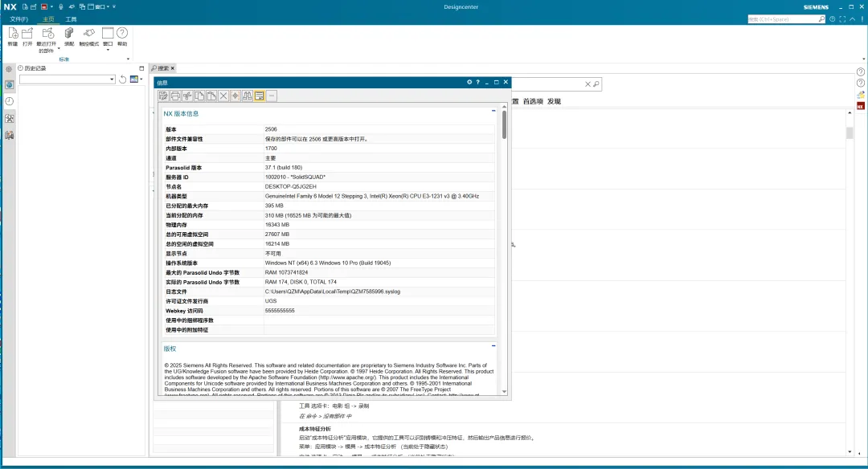The image size is (868, 469).
Task: Click the switch window icon in title bar
Action: click(82, 6)
